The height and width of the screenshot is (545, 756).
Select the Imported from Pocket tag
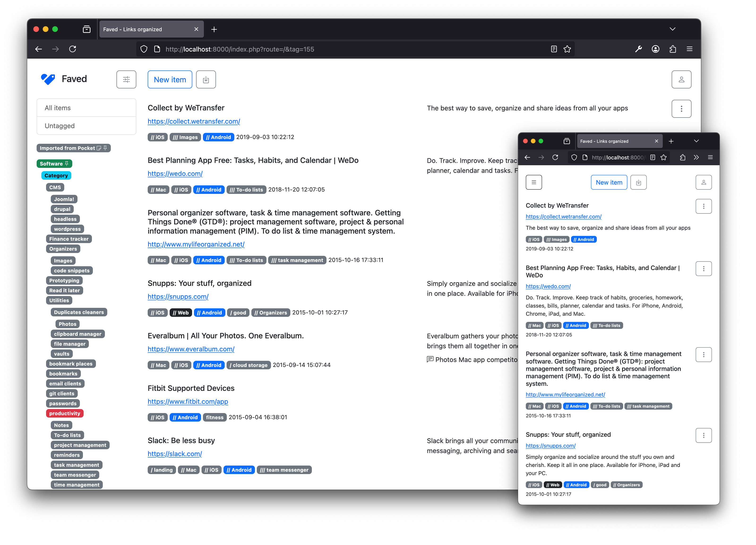click(73, 148)
